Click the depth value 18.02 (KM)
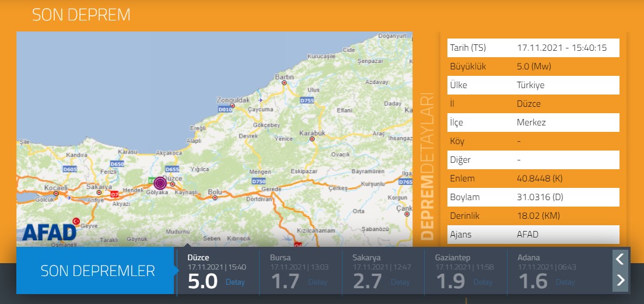 (538, 216)
